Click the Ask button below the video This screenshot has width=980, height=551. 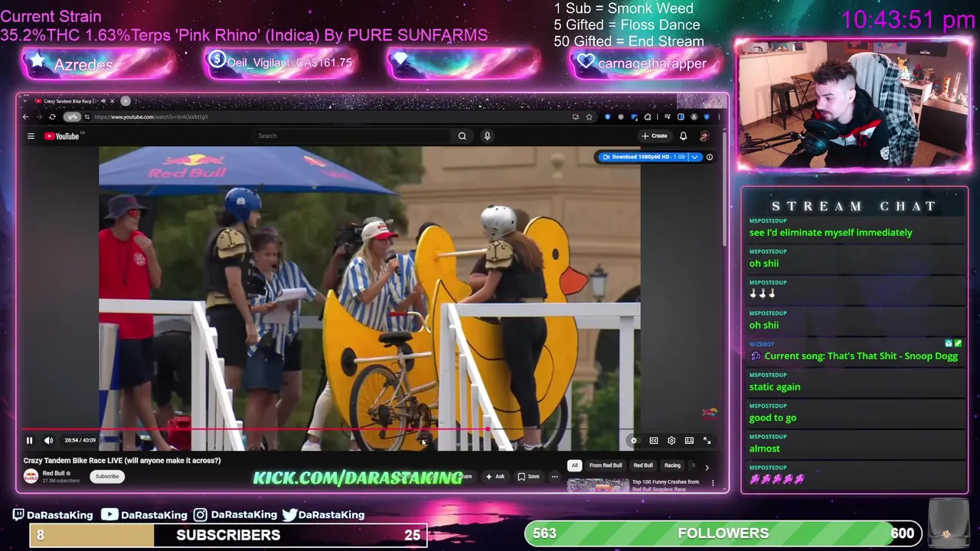tap(495, 476)
